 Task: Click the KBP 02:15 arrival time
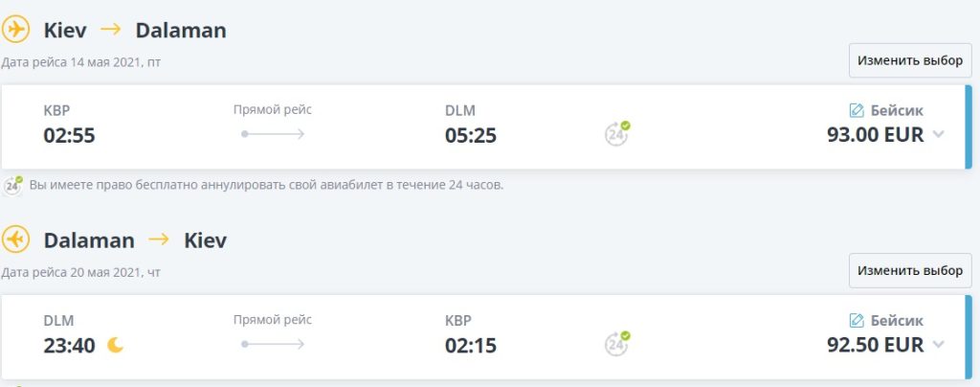pos(471,345)
